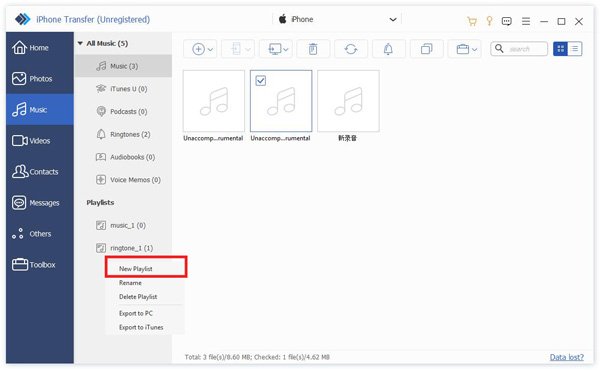The height and width of the screenshot is (370, 600).
Task: Click the key register icon
Action: pos(489,21)
